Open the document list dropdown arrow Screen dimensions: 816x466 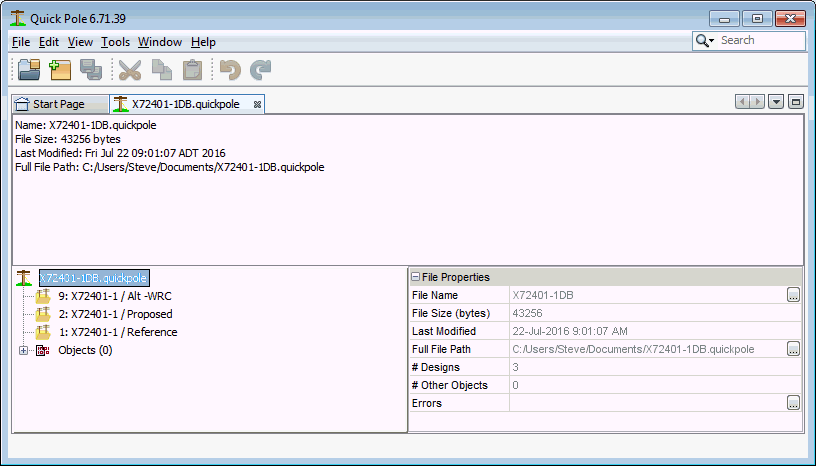(776, 102)
